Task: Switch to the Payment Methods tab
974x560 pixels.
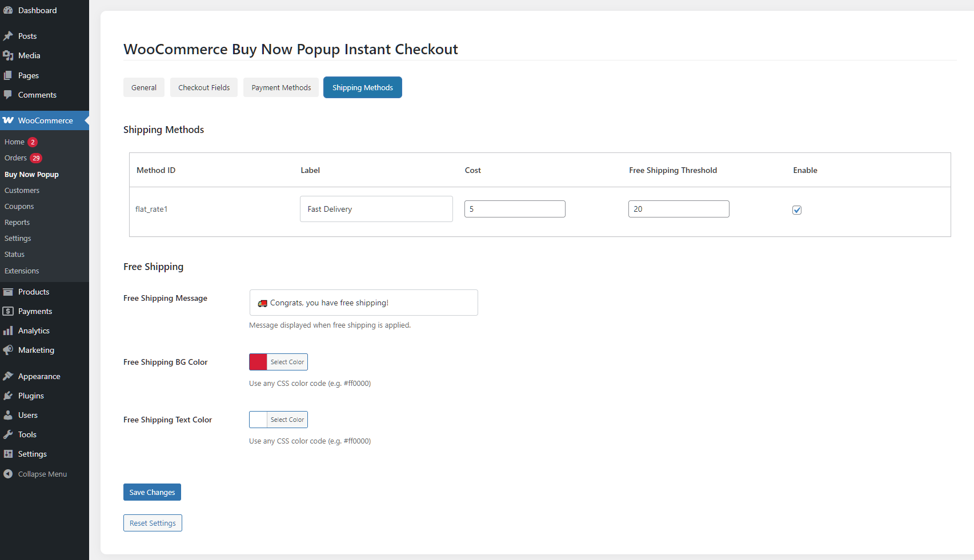Action: point(281,87)
